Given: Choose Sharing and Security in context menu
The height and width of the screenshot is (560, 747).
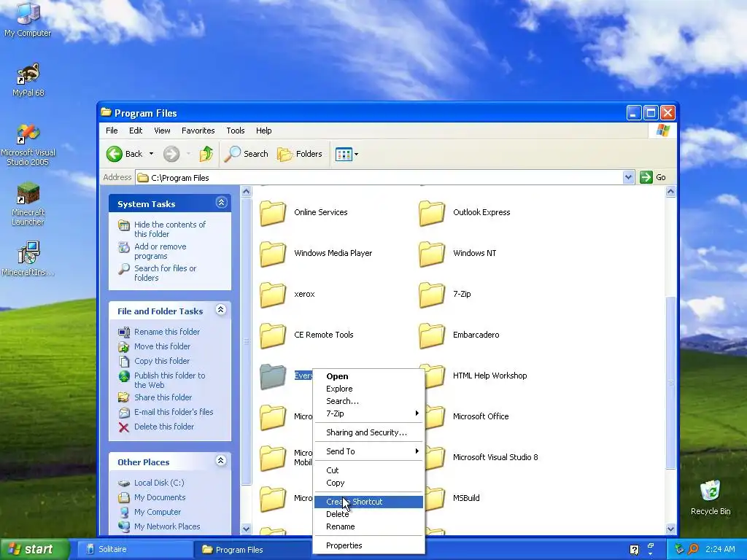Looking at the screenshot, I should [x=368, y=432].
